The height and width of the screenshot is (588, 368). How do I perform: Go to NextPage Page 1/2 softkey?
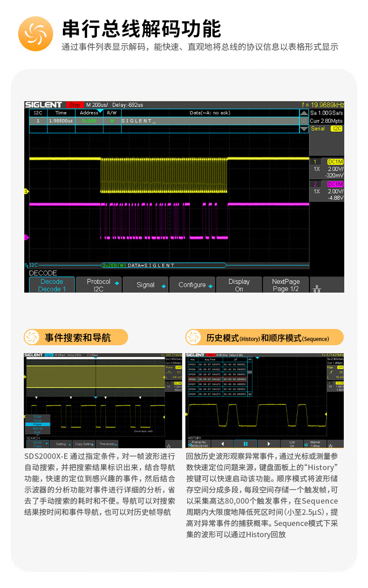(x=286, y=285)
